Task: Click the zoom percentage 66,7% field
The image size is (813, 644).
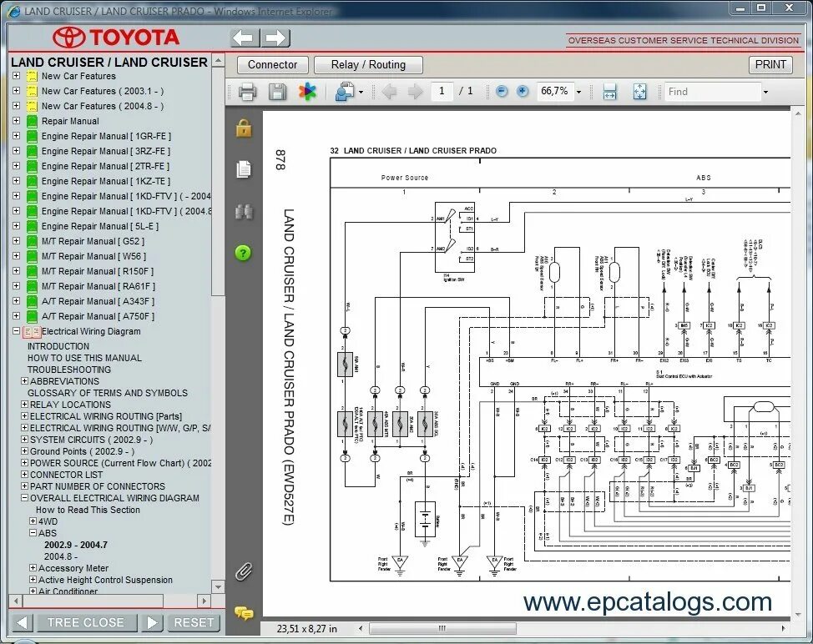Action: [x=554, y=91]
